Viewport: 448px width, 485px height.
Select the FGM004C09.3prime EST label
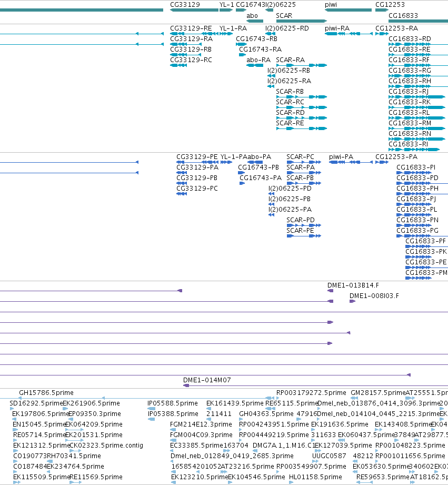201,435
